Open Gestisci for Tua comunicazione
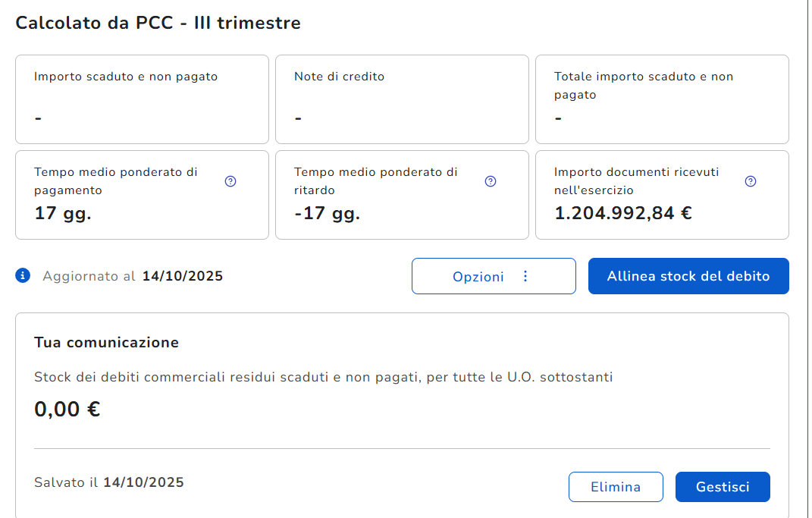 point(723,487)
